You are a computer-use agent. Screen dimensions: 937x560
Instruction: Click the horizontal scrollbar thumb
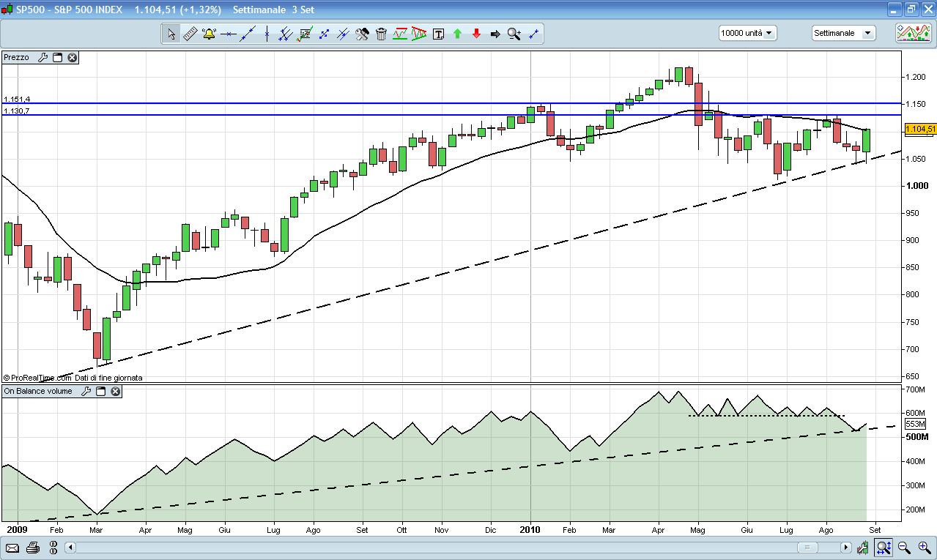[x=807, y=548]
